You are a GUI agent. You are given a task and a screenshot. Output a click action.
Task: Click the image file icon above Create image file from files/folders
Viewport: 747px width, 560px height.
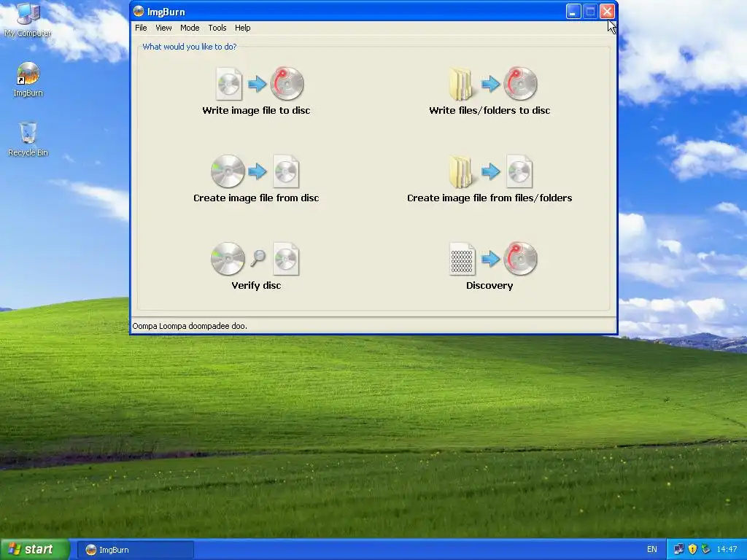coord(519,172)
